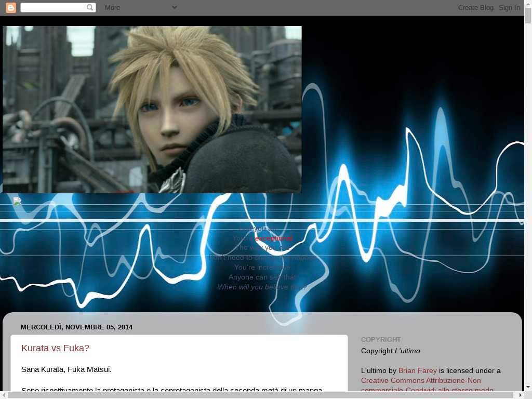Click the horizontal scrollbar thumb
This screenshot has width=532, height=399.
[260, 395]
